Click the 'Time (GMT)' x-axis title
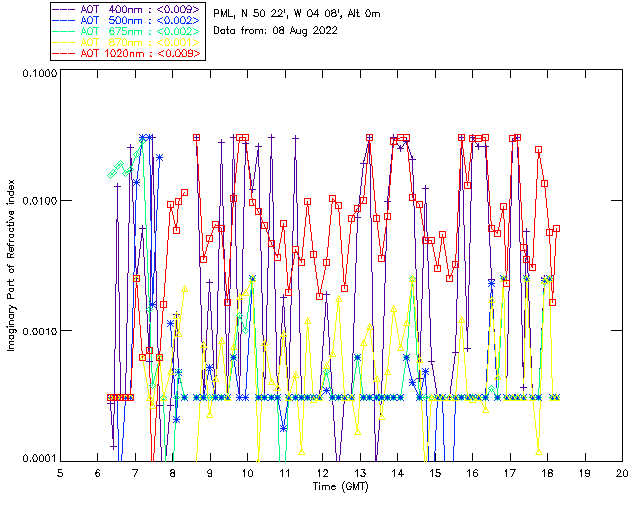This screenshot has width=640, height=512. (341, 487)
